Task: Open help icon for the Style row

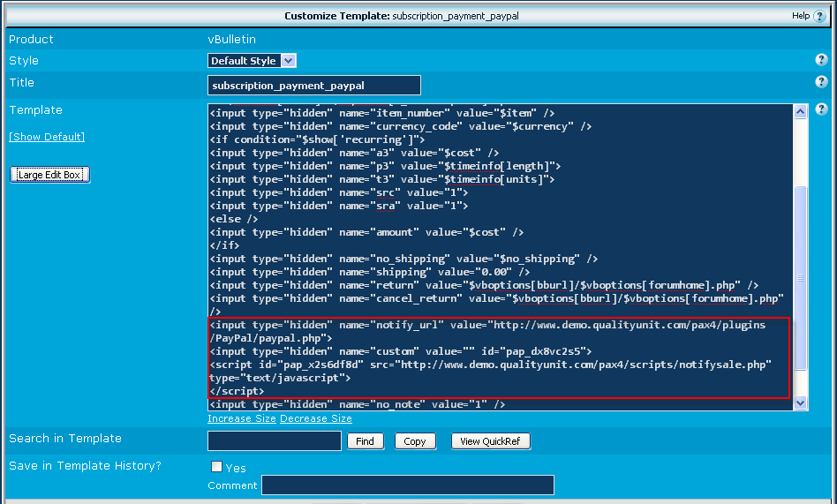Action: click(821, 60)
